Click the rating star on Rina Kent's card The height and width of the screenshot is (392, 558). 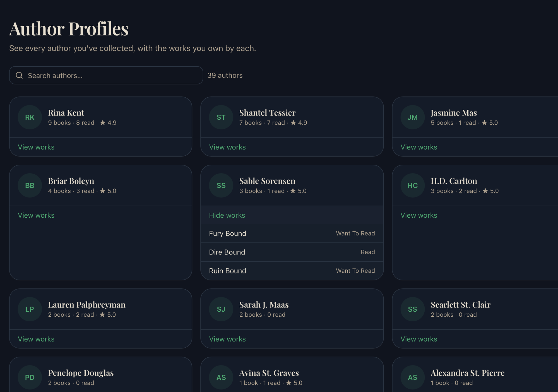(x=103, y=122)
